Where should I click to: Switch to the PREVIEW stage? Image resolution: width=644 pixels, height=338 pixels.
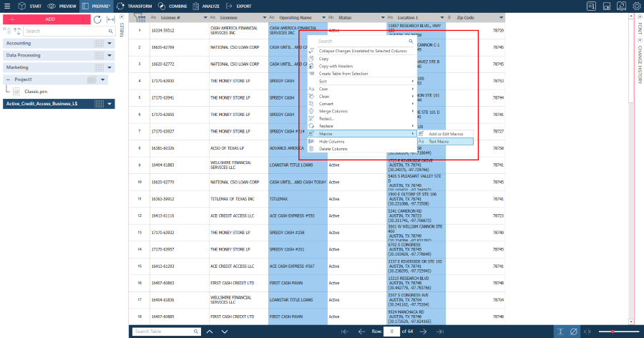coord(62,6)
